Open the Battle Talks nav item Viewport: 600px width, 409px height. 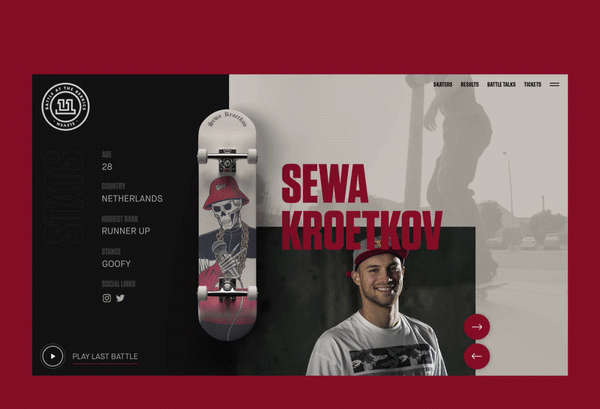tap(501, 85)
